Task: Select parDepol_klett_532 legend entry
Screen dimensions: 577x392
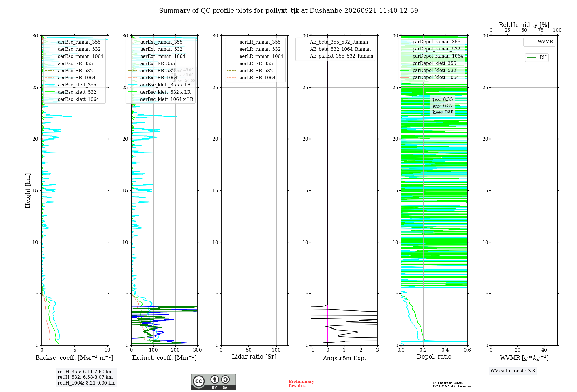Action: [428, 71]
